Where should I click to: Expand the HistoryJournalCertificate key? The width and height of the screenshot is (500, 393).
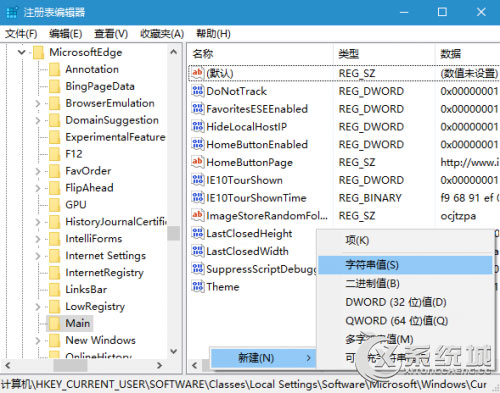(38, 222)
